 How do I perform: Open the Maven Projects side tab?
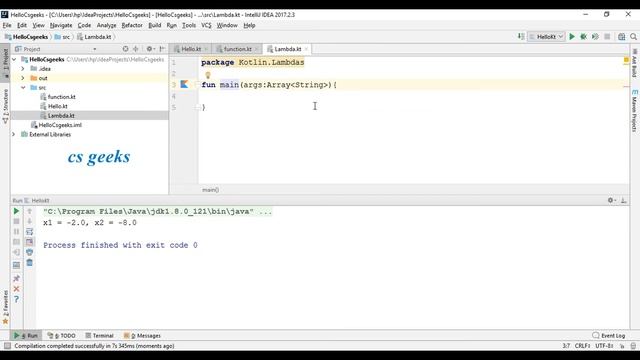(635, 111)
